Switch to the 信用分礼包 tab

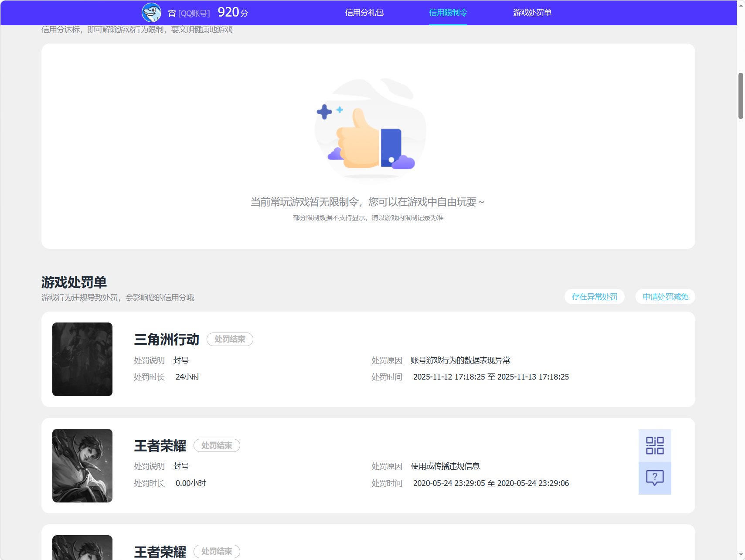[364, 13]
